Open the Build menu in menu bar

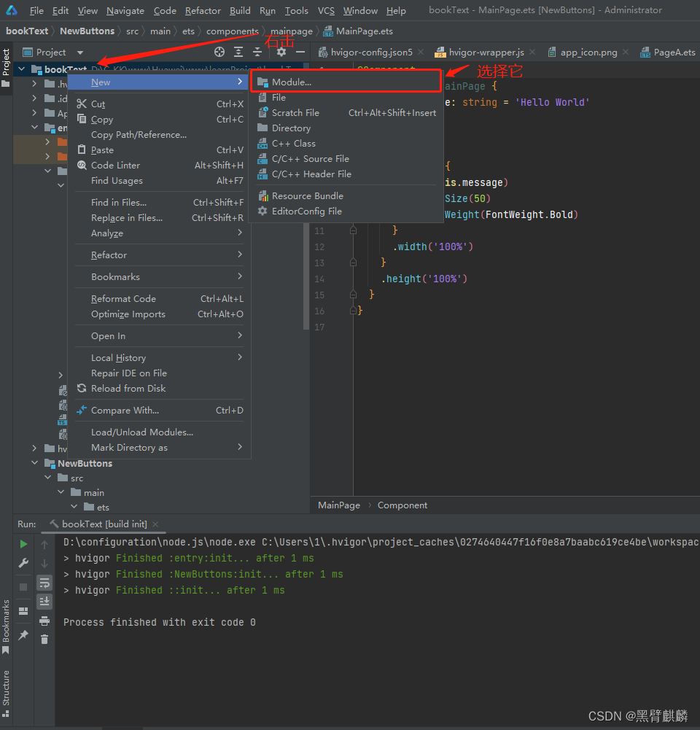tap(240, 10)
